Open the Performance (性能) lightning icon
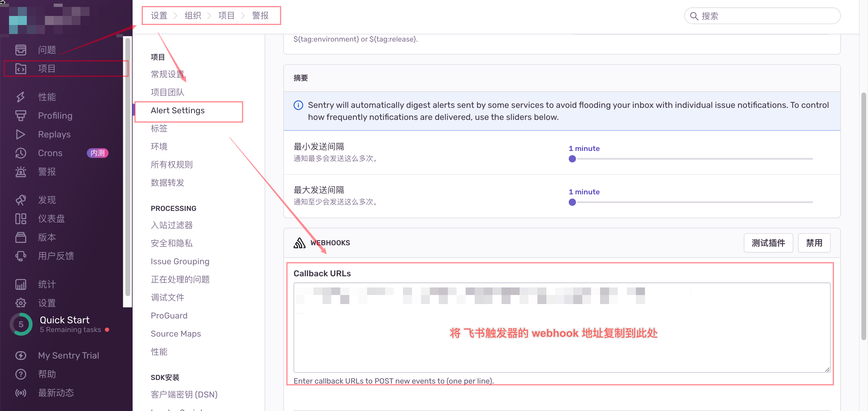This screenshot has width=868, height=411. (x=20, y=97)
